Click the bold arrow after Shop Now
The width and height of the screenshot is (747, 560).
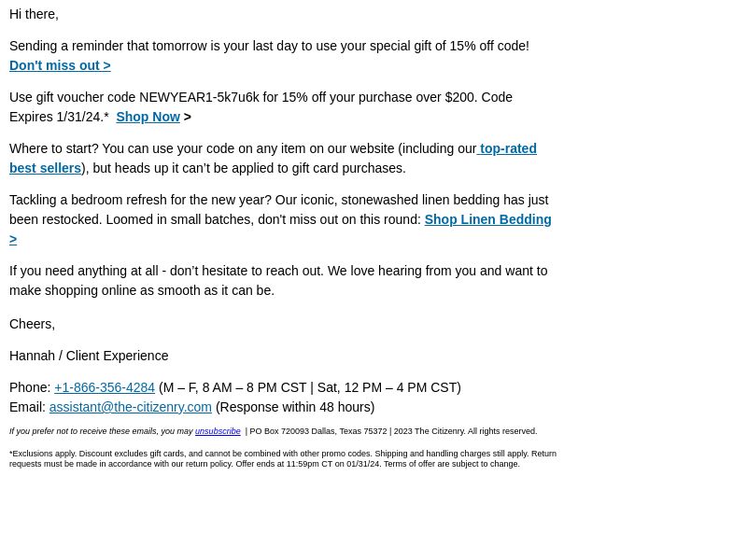click(x=188, y=117)
